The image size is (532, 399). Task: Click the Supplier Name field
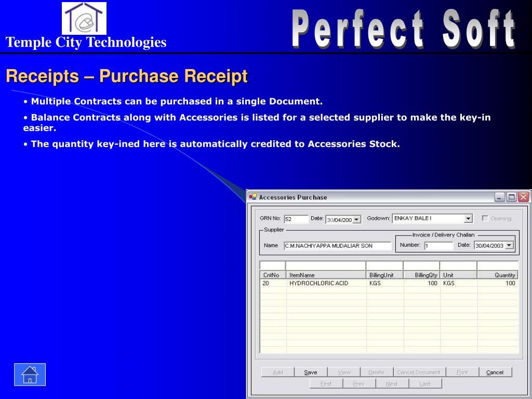tap(337, 246)
